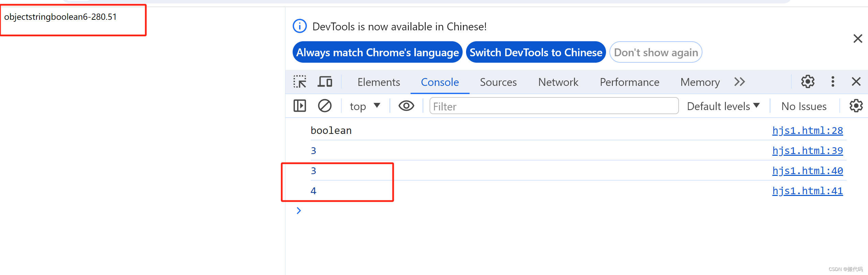Image resolution: width=868 pixels, height=275 pixels.
Task: Select the value 3 logged from hjs1.html:39
Action: click(313, 151)
